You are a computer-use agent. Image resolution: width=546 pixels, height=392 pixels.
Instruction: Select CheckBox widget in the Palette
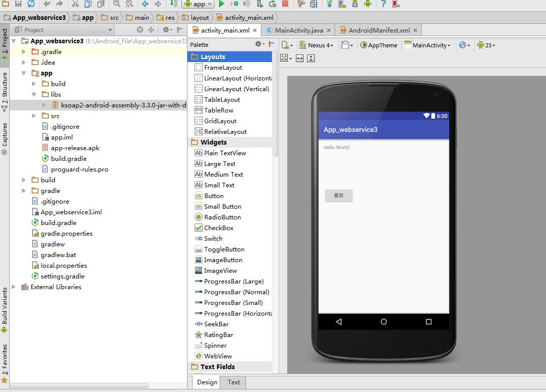coord(219,228)
